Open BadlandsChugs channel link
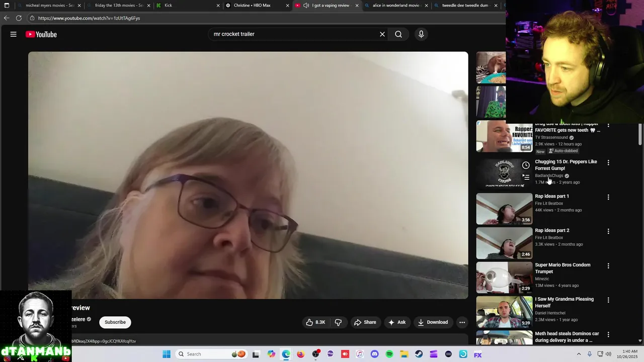This screenshot has height=362, width=644. pyautogui.click(x=549, y=175)
